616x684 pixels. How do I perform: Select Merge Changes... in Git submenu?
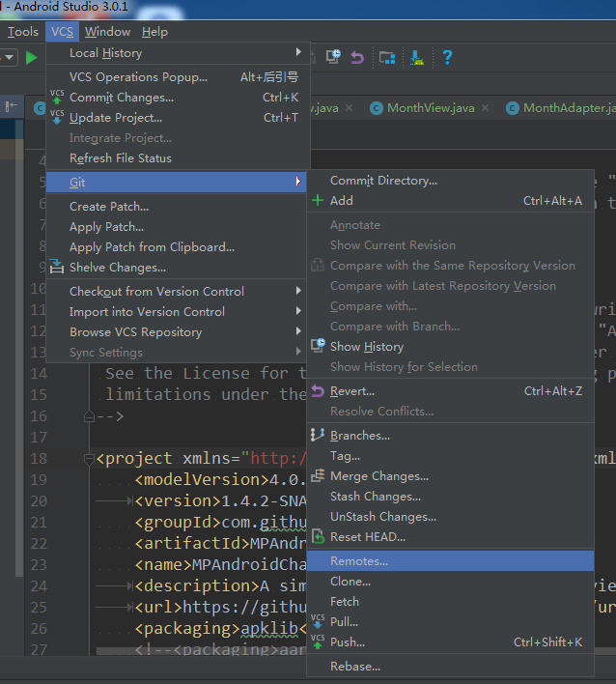click(x=450, y=476)
